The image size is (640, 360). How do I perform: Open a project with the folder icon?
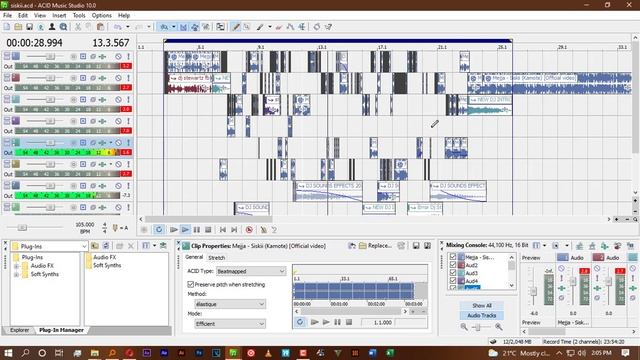pos(18,27)
